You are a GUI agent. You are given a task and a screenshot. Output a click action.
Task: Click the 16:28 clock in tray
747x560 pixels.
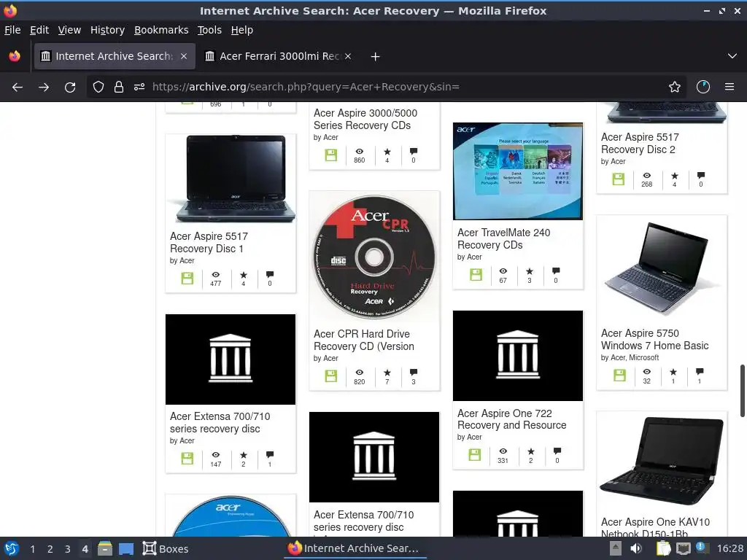pos(729,548)
